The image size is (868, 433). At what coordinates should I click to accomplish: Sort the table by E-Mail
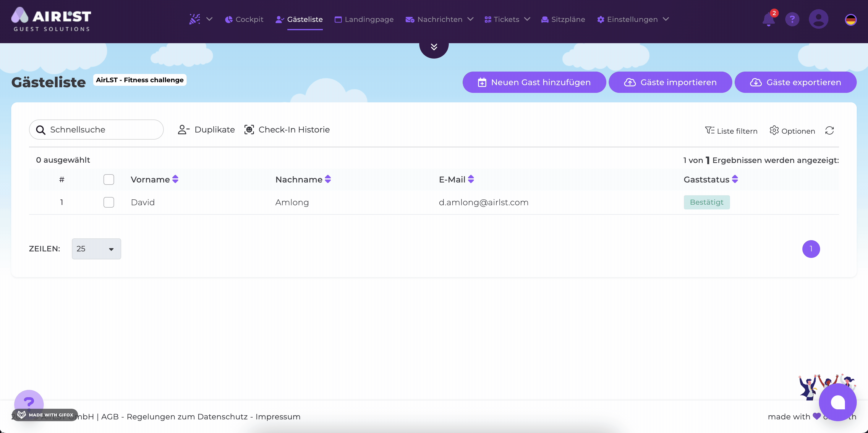coord(471,179)
